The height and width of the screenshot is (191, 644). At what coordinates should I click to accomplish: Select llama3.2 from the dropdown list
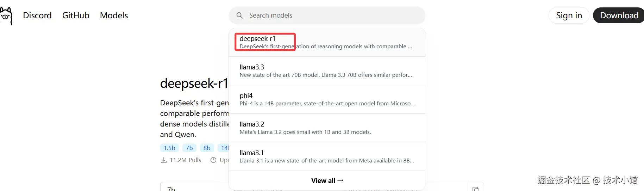click(x=327, y=128)
